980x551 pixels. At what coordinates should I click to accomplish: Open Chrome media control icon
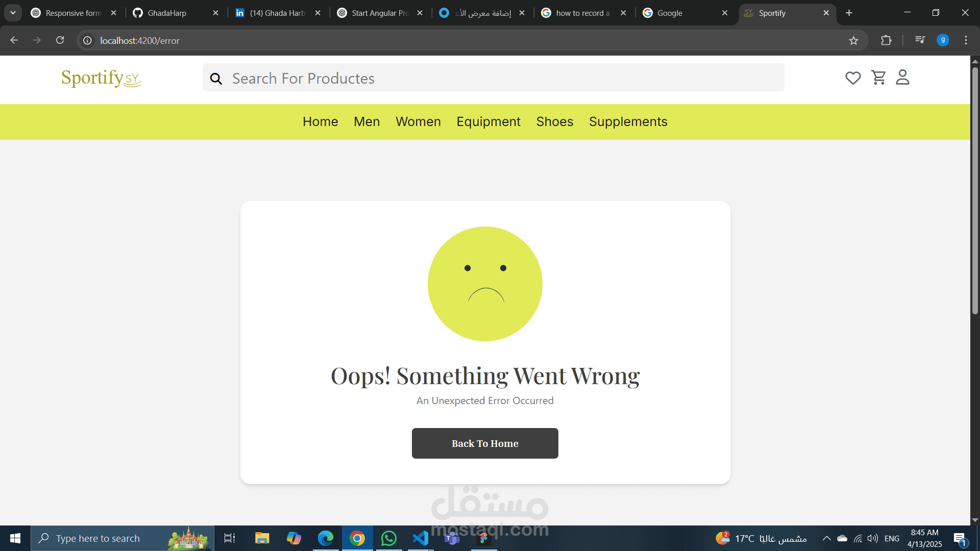tap(920, 40)
